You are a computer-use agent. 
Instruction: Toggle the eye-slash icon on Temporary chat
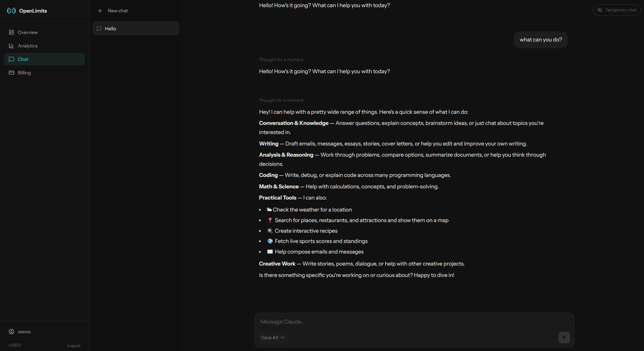(x=600, y=10)
